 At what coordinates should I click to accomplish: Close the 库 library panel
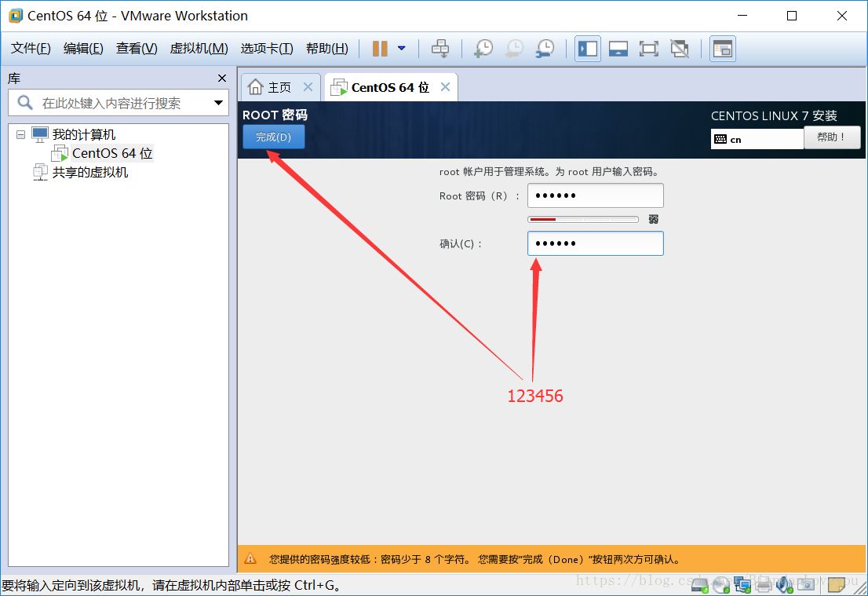click(222, 78)
